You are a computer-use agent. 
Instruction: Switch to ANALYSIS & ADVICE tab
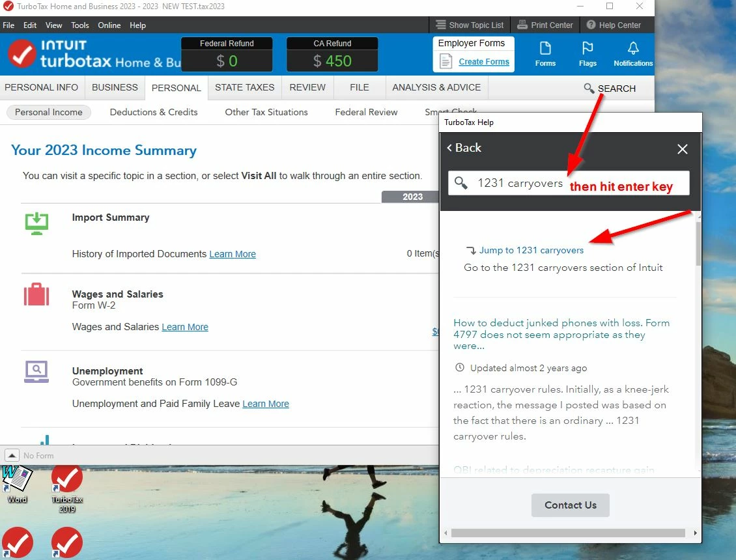point(436,87)
